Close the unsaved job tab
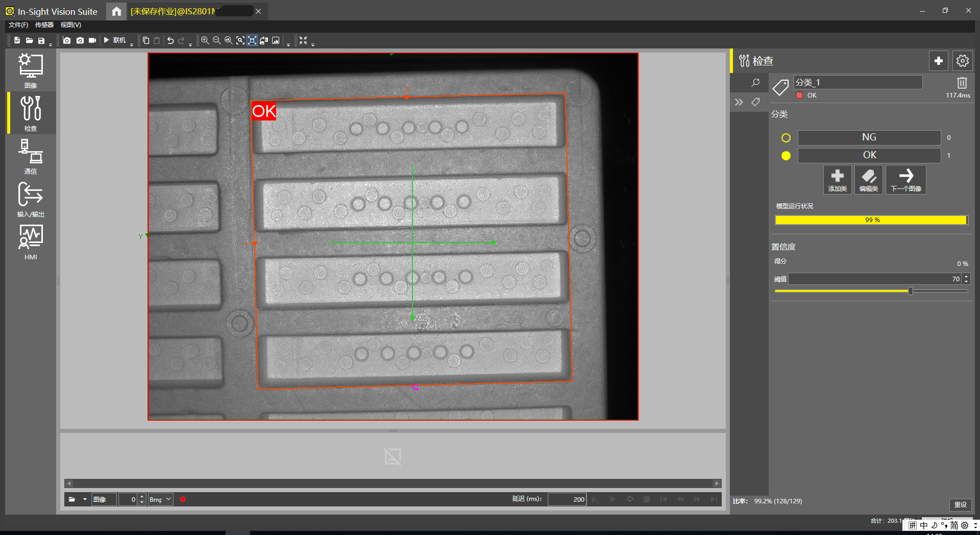980x535 pixels. [258, 11]
